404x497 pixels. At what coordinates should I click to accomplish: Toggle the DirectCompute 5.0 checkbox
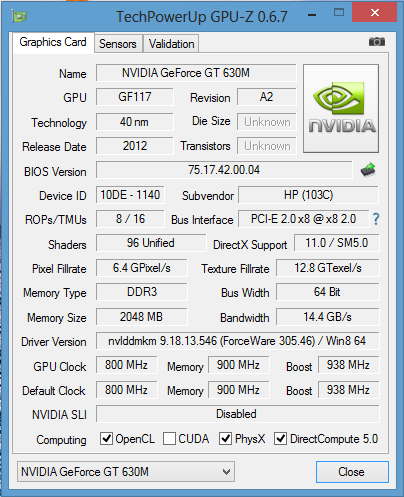280,439
